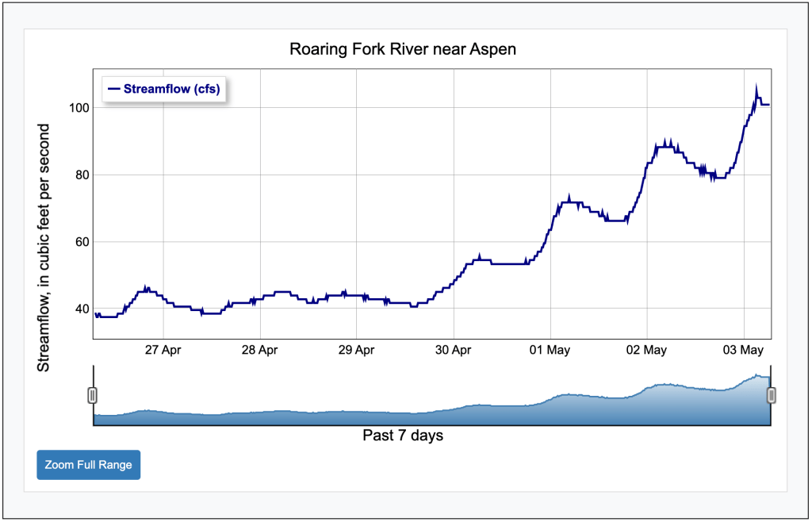Click the 27 Apr x-axis date label
This screenshot has height=522, width=812.
163,349
